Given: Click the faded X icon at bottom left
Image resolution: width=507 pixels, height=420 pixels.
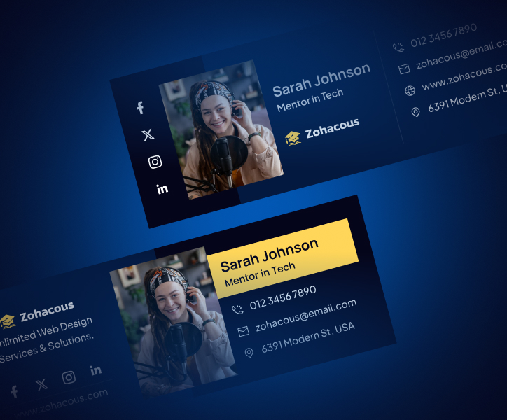Looking at the screenshot, I should click(x=41, y=384).
